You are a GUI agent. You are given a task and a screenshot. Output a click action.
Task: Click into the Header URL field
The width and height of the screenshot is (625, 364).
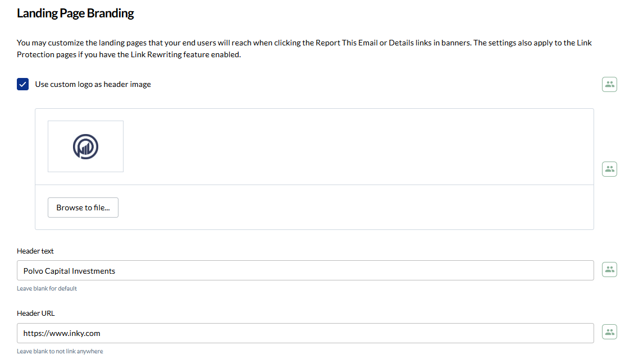pyautogui.click(x=305, y=333)
